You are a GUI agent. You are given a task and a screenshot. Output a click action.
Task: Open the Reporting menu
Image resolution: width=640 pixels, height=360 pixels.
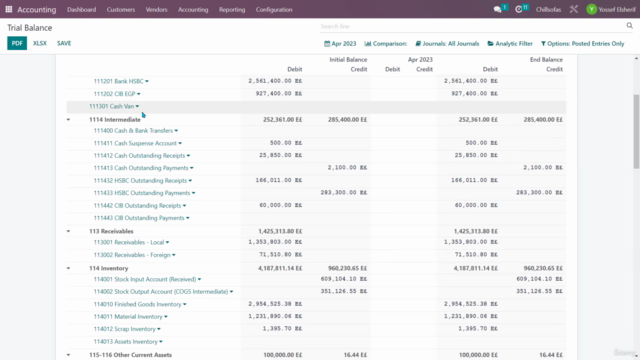pos(232,9)
